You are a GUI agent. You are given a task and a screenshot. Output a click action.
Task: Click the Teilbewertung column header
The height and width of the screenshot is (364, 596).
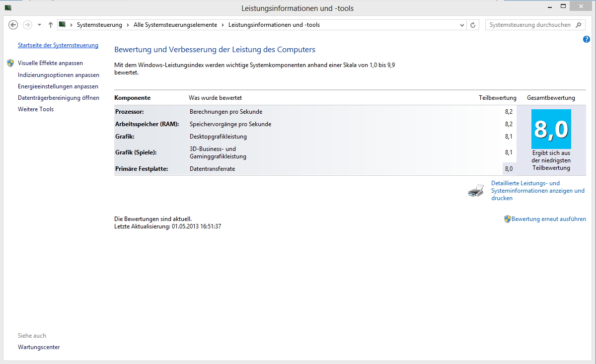(498, 98)
